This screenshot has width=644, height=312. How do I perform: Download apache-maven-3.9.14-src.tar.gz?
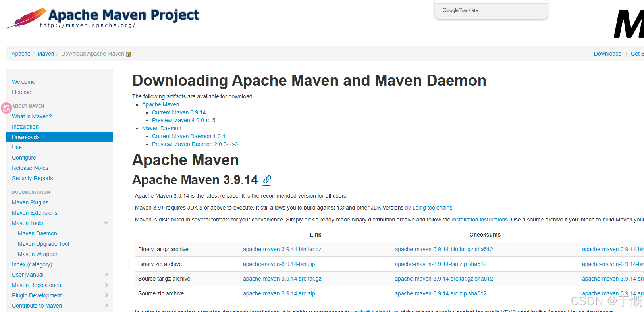(x=282, y=279)
